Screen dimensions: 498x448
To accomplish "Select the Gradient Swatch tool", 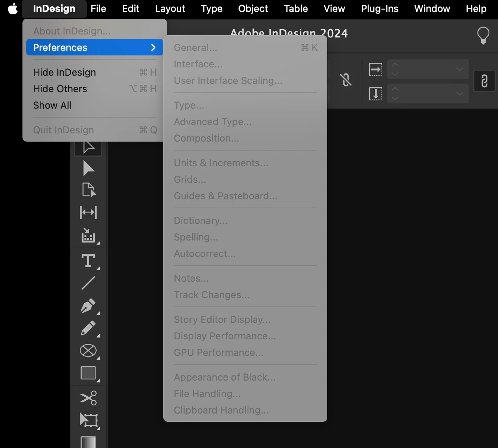I will click(x=88, y=442).
